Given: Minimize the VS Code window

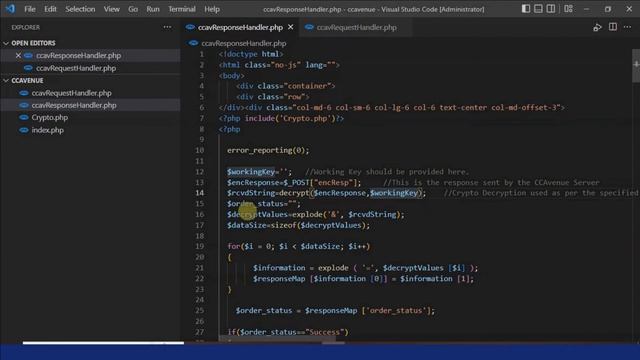Looking at the screenshot, I should pyautogui.click(x=587, y=9).
